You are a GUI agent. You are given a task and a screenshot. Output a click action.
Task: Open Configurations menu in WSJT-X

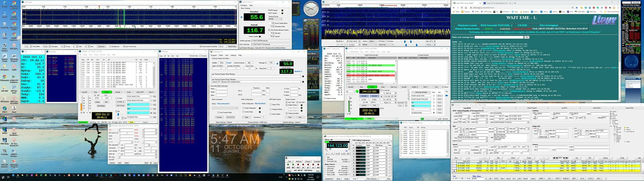point(354,52)
